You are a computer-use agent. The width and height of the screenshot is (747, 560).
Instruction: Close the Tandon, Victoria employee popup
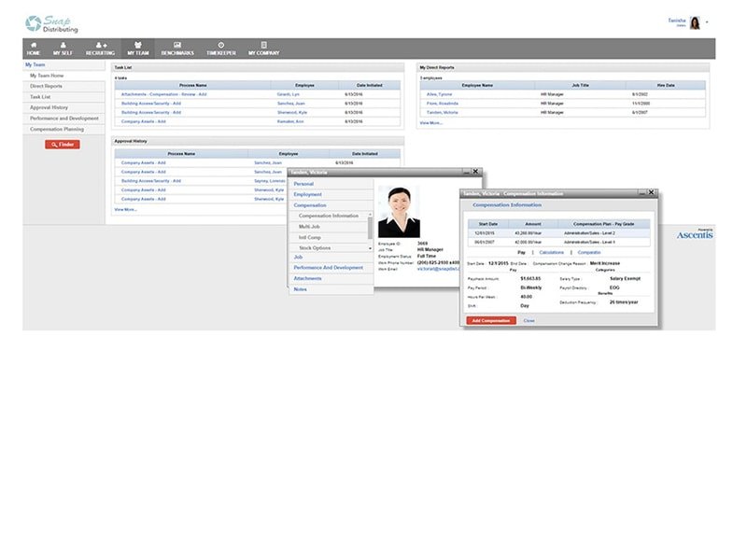[x=475, y=172]
